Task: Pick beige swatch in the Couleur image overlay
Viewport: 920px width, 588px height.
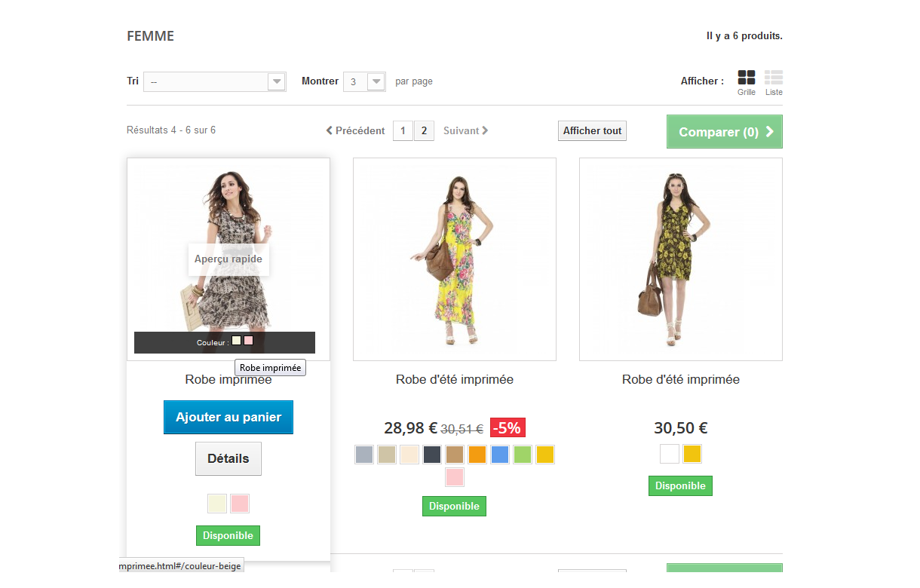Action: tap(237, 341)
